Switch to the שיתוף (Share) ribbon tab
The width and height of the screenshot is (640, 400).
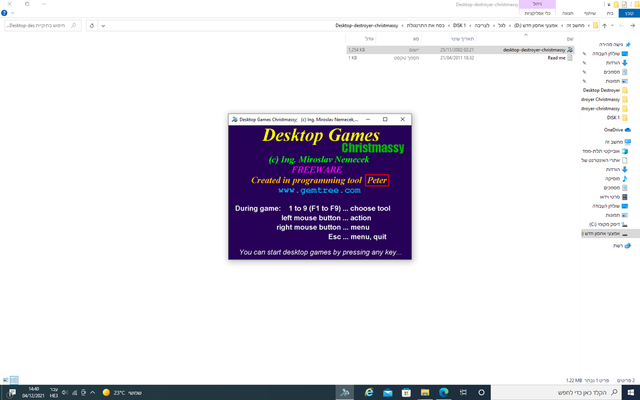589,13
